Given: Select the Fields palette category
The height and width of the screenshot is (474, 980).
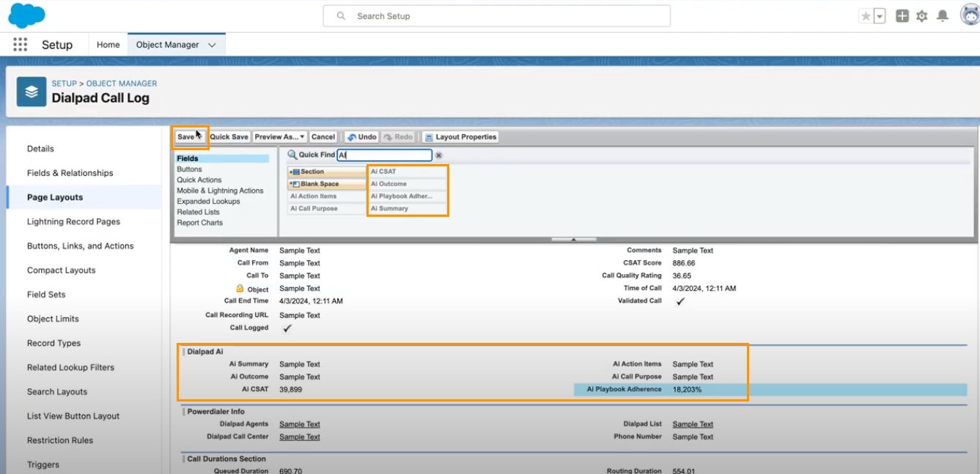Looking at the screenshot, I should click(222, 158).
